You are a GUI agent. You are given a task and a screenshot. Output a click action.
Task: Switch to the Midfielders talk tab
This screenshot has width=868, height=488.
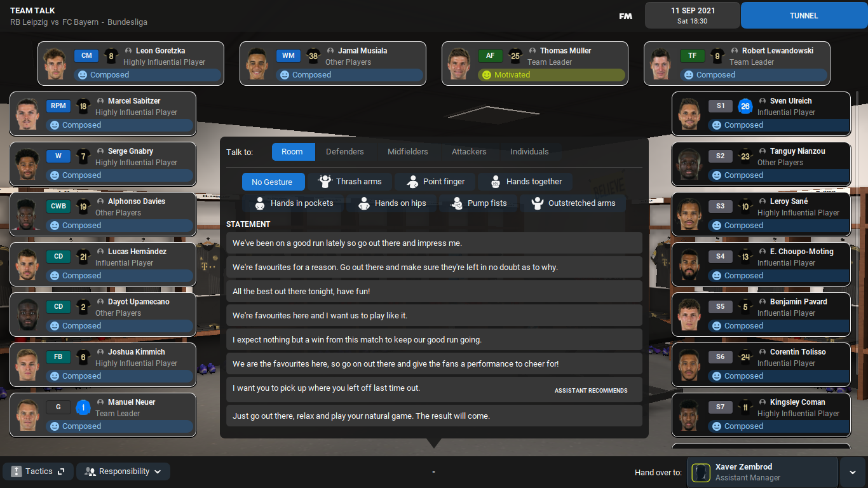tap(408, 152)
